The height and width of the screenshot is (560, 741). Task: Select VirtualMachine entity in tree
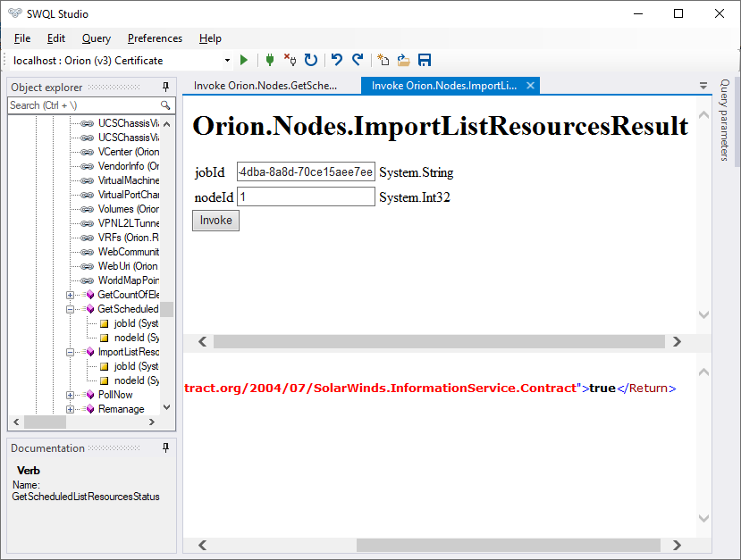coord(128,180)
